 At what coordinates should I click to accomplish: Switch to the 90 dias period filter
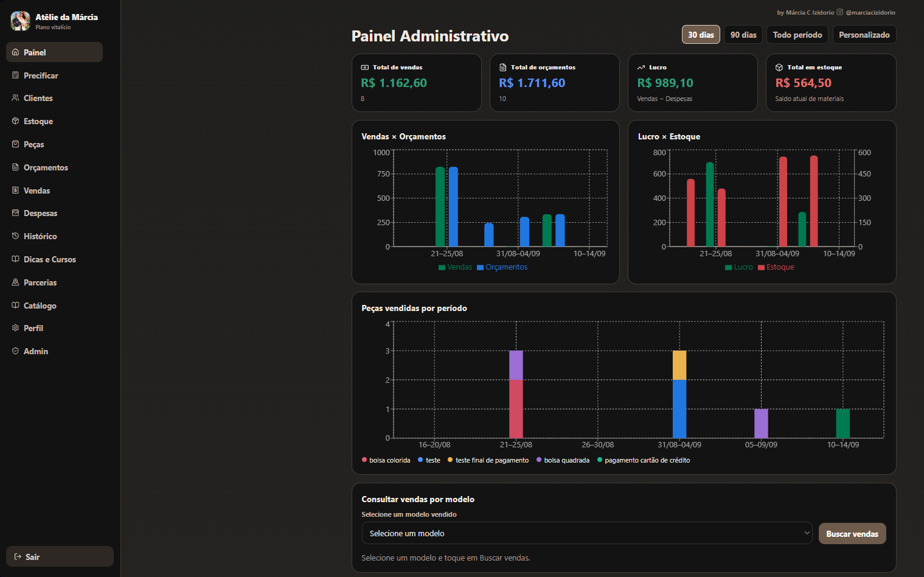(743, 35)
